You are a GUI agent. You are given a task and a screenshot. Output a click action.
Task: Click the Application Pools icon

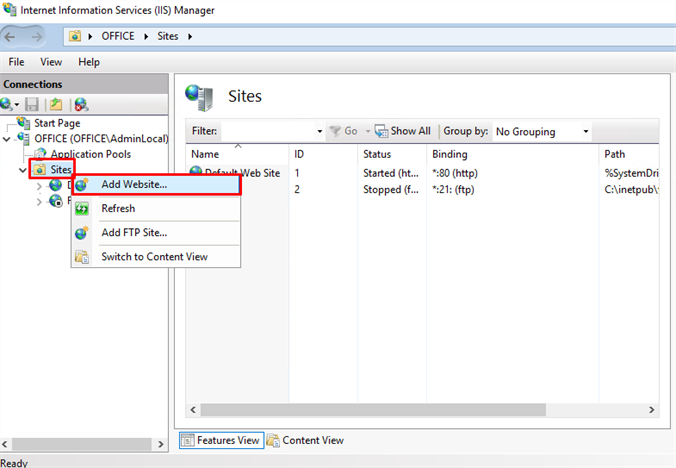(x=41, y=154)
